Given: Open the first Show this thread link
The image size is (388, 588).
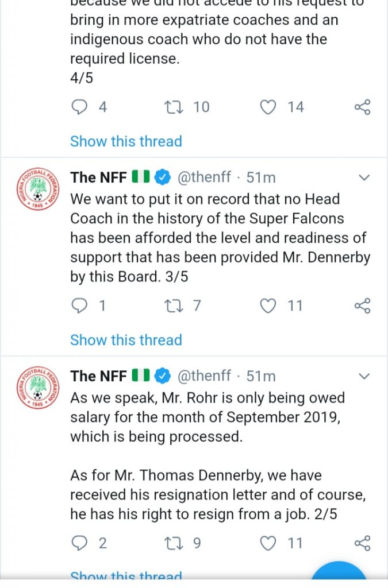Looking at the screenshot, I should click(126, 141).
